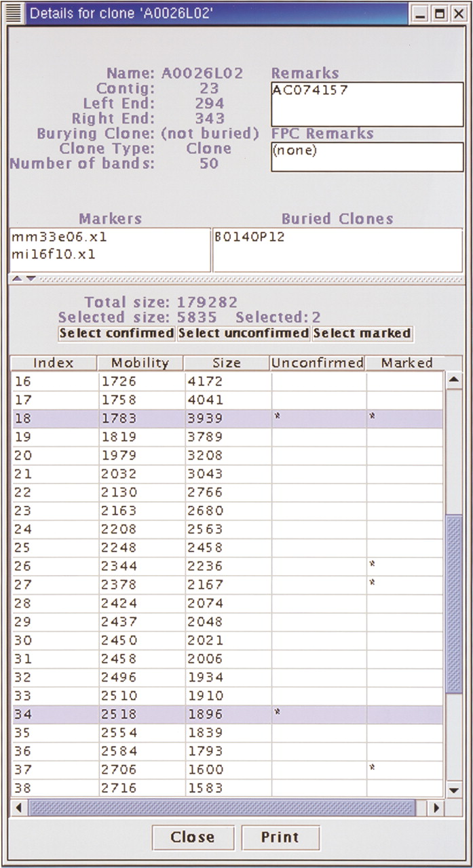Image resolution: width=473 pixels, height=868 pixels.
Task: Click the Size column header
Action: pyautogui.click(x=227, y=363)
